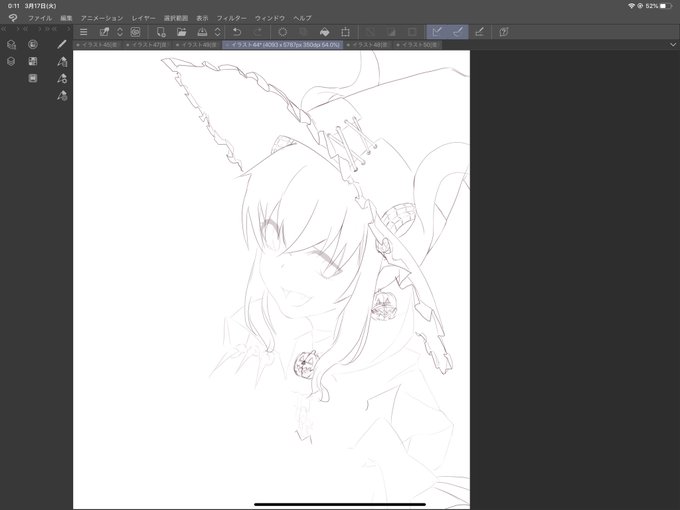This screenshot has width=680, height=510.
Task: Click the stack icon below the top one
Action: click(11, 62)
